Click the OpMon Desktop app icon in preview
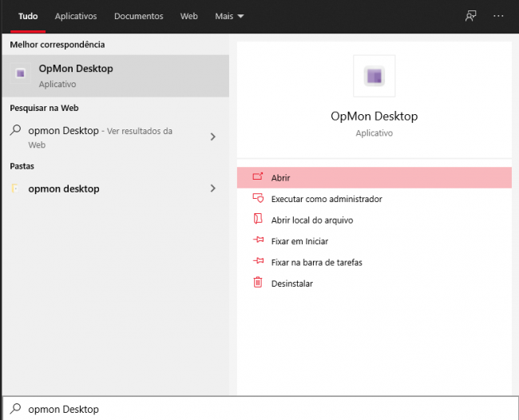The height and width of the screenshot is (420, 519). (x=374, y=77)
